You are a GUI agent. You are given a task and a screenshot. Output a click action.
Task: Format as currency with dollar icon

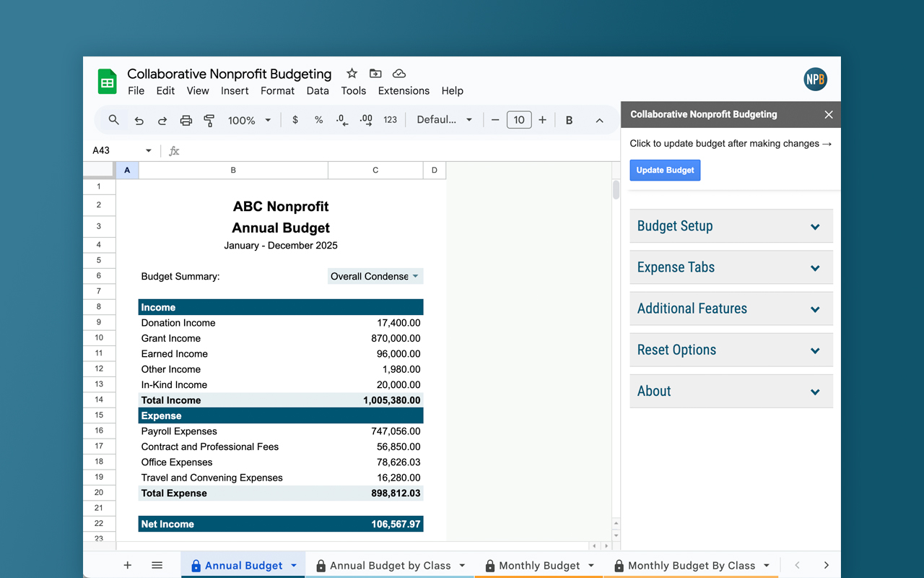tap(295, 120)
